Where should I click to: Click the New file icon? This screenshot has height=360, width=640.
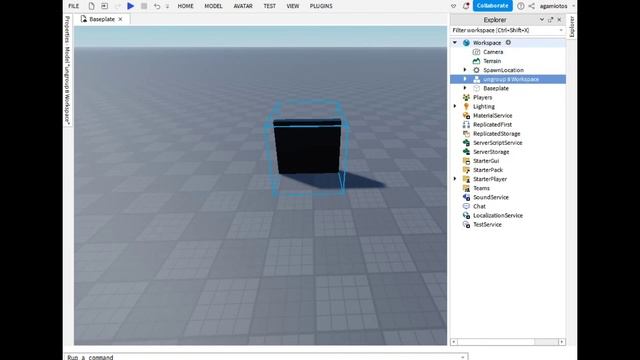[91, 6]
